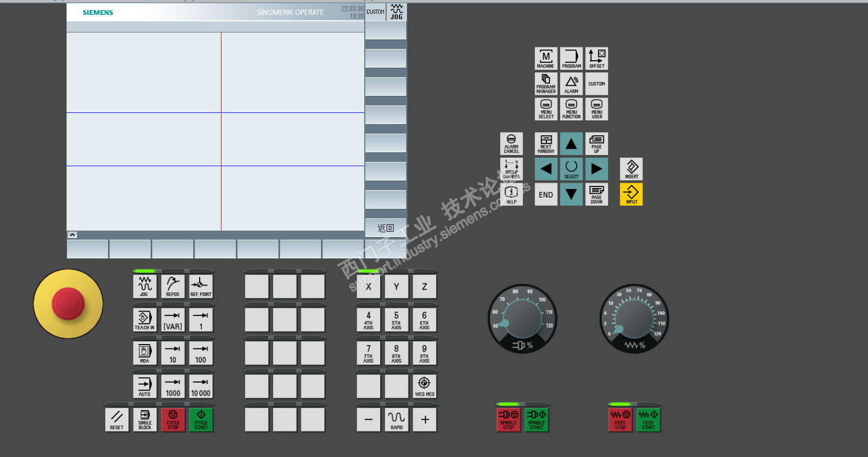Expand the screen's small up-chevron button
This screenshot has height=457, width=868.
point(72,235)
